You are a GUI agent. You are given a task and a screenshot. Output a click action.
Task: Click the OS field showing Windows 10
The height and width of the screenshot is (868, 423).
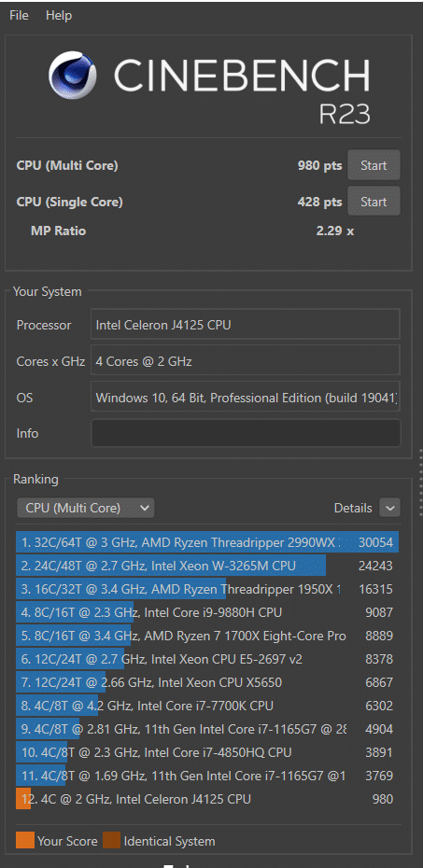point(246,397)
